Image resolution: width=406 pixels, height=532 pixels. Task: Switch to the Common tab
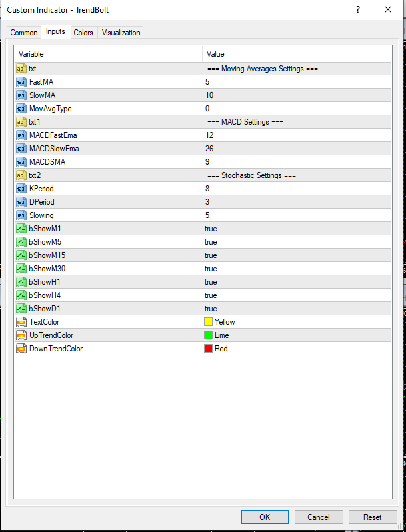[x=24, y=33]
